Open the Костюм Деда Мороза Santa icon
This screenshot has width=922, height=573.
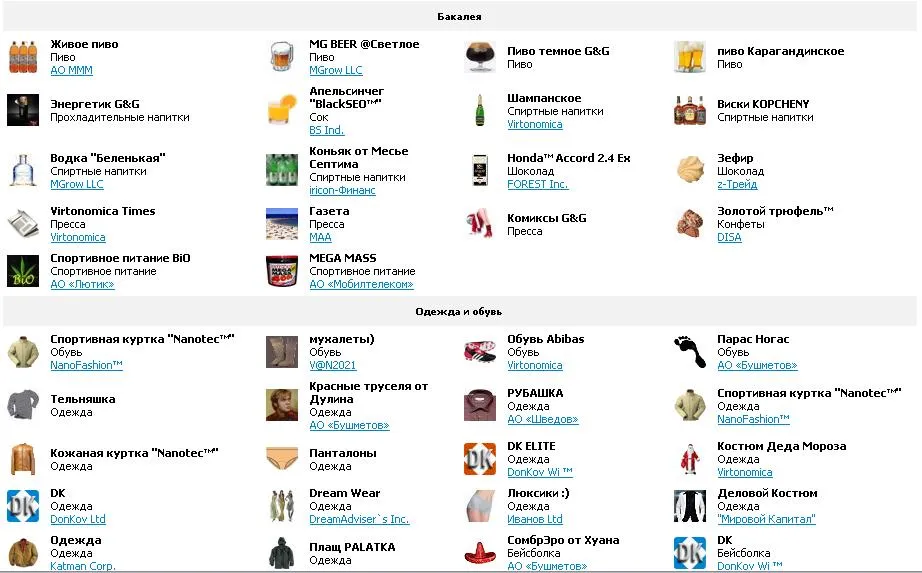[690, 459]
